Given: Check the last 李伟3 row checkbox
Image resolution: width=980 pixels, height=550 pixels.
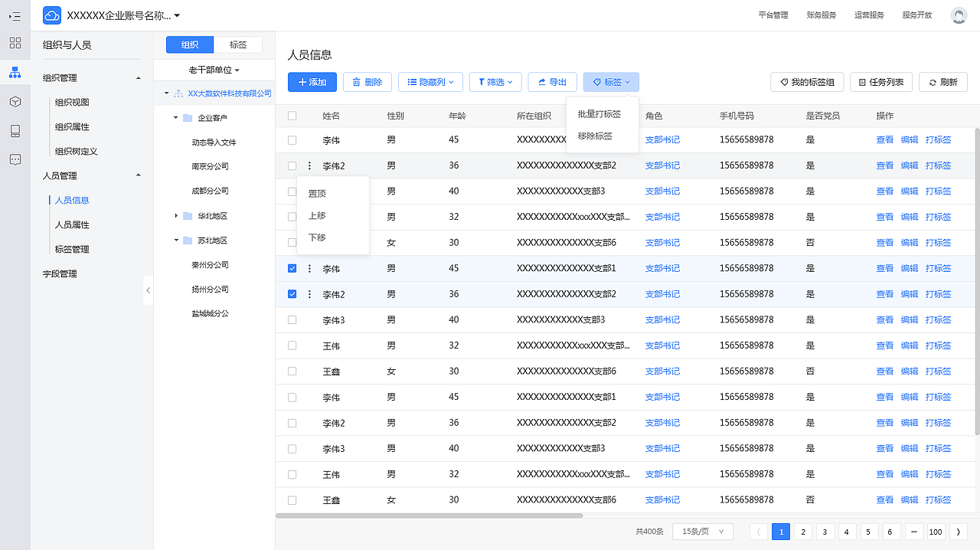Looking at the screenshot, I should tap(292, 448).
